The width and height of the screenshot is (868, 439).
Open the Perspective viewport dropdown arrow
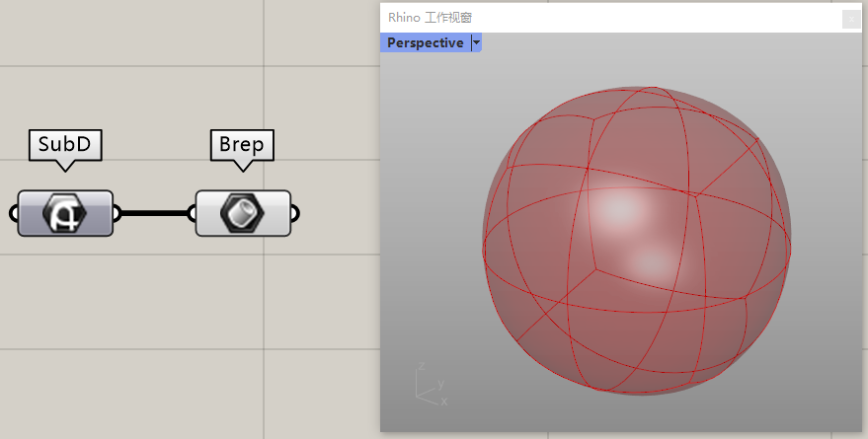[476, 42]
